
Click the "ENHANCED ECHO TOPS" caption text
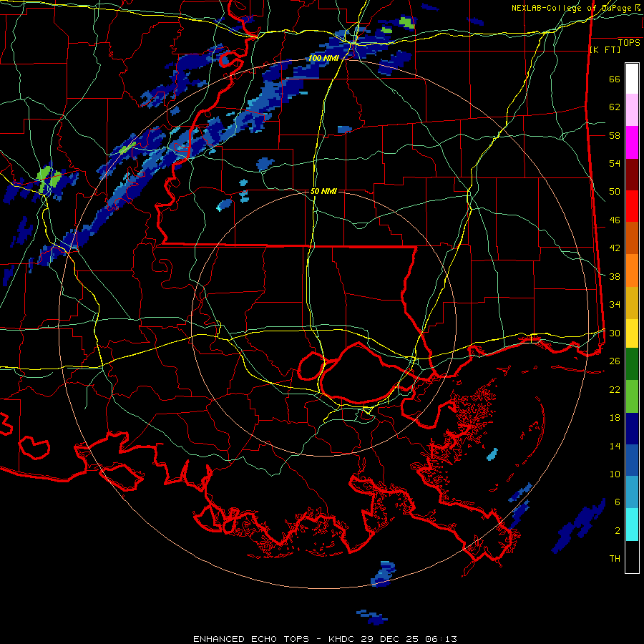click(x=251, y=639)
